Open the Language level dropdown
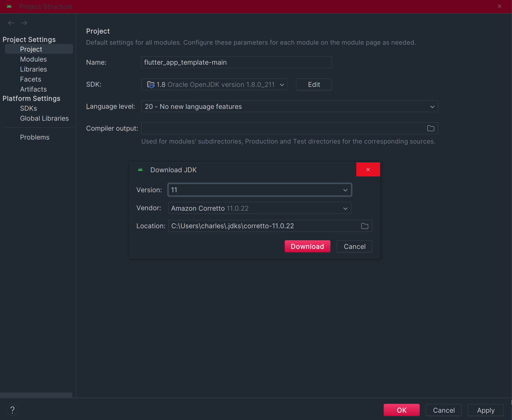The width and height of the screenshot is (512, 420). click(290, 106)
